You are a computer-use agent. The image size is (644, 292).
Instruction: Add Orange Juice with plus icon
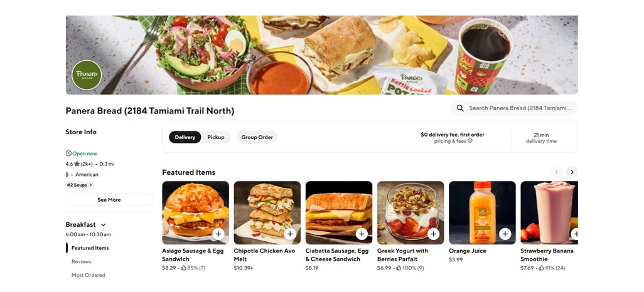click(x=505, y=234)
